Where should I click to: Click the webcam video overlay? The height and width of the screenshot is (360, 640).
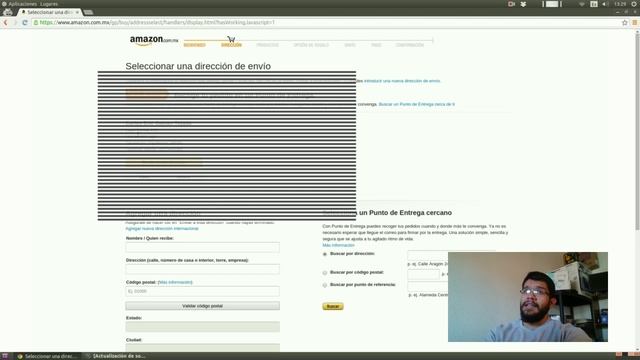528,297
